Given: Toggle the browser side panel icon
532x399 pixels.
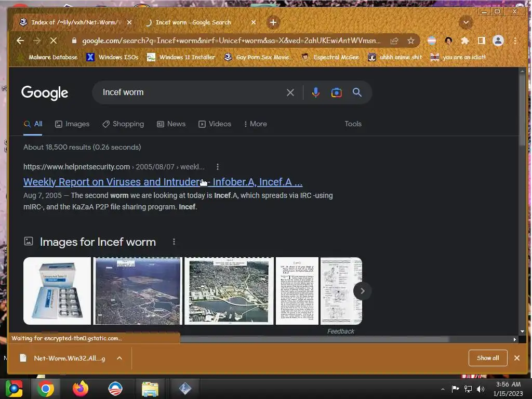Looking at the screenshot, I should 481,41.
